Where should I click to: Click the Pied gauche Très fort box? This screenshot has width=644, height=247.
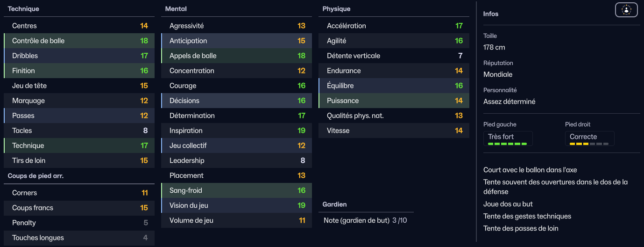508,138
